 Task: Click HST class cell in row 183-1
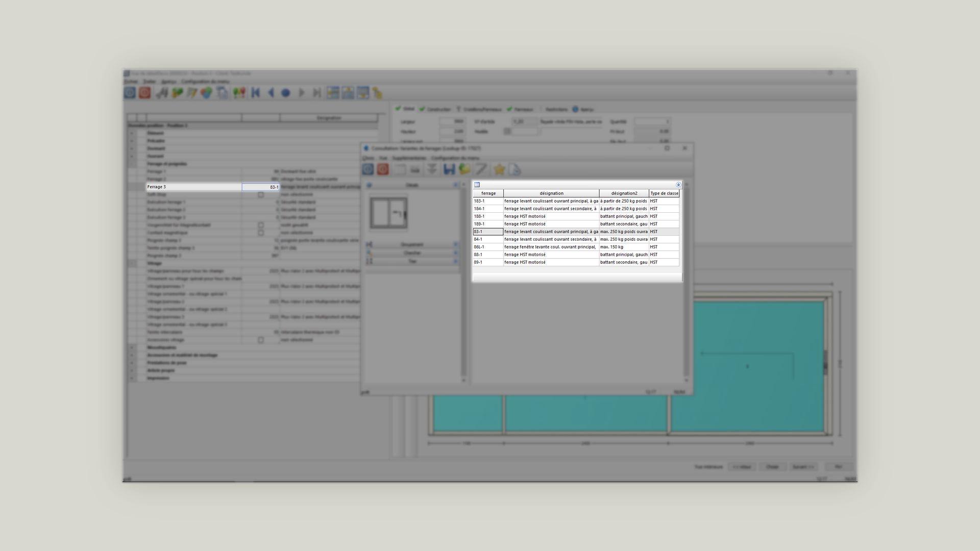pos(664,201)
